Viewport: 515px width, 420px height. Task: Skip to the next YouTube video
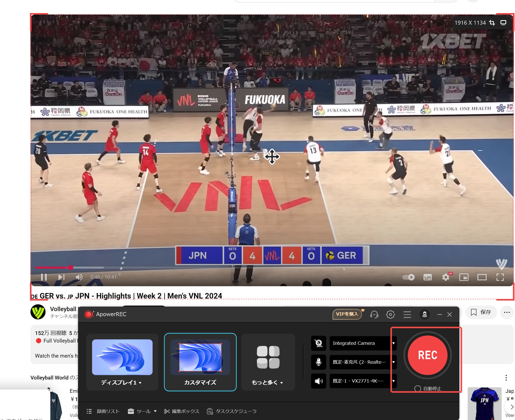[x=61, y=277]
